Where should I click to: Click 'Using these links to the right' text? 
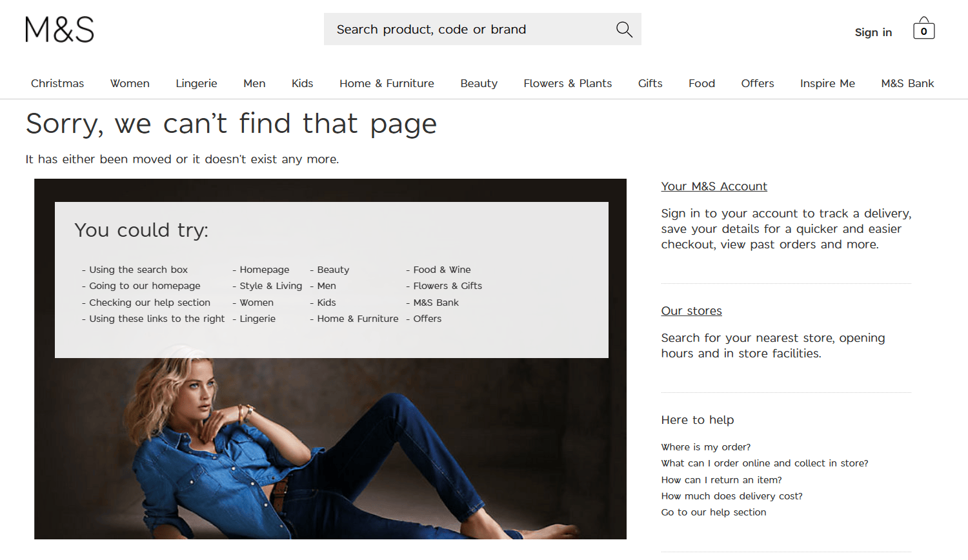pyautogui.click(x=157, y=319)
